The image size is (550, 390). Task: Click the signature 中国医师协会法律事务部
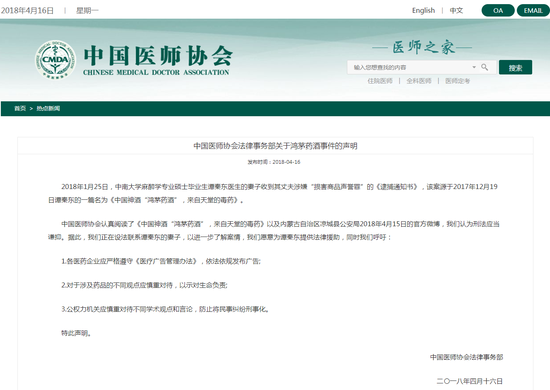tap(467, 357)
